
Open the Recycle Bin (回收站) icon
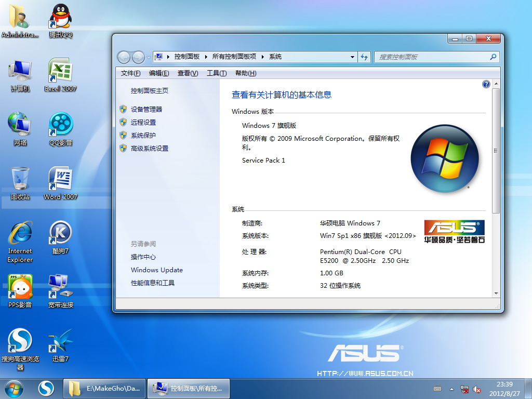(x=20, y=180)
